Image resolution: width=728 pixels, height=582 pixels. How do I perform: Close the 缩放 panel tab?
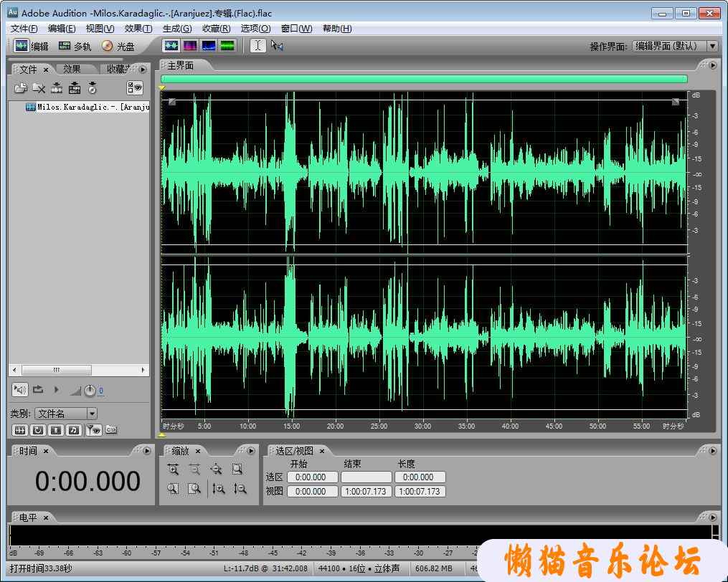[x=198, y=451]
